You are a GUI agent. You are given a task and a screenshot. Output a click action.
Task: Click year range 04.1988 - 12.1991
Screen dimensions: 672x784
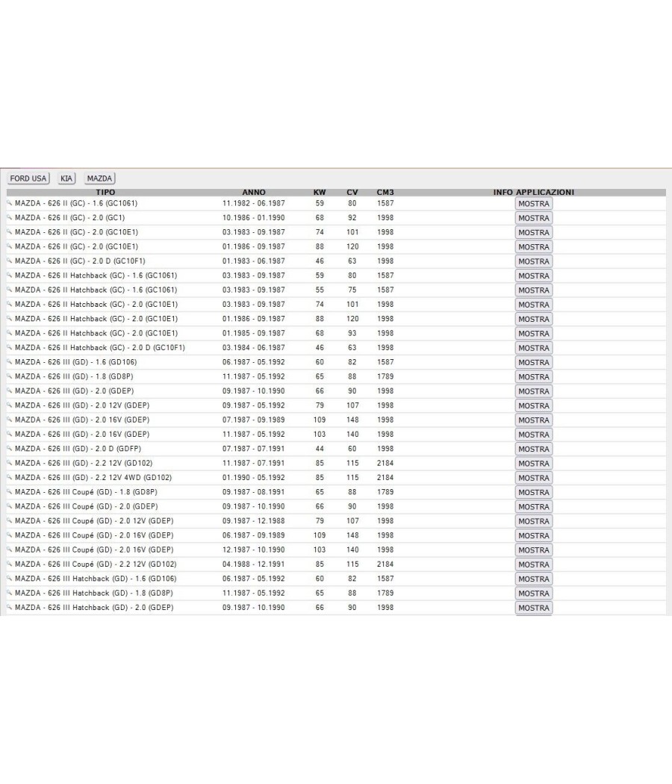coord(254,564)
